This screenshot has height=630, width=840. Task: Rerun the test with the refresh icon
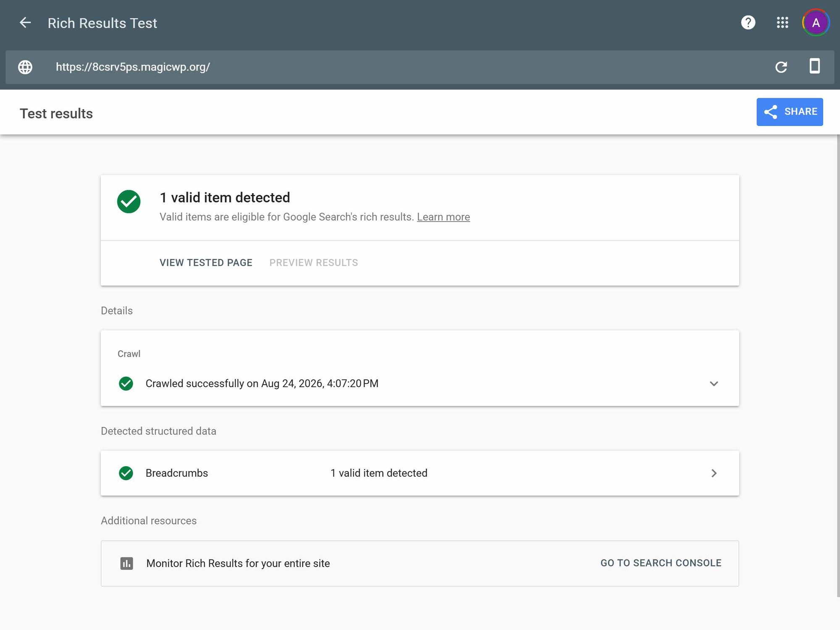[781, 67]
